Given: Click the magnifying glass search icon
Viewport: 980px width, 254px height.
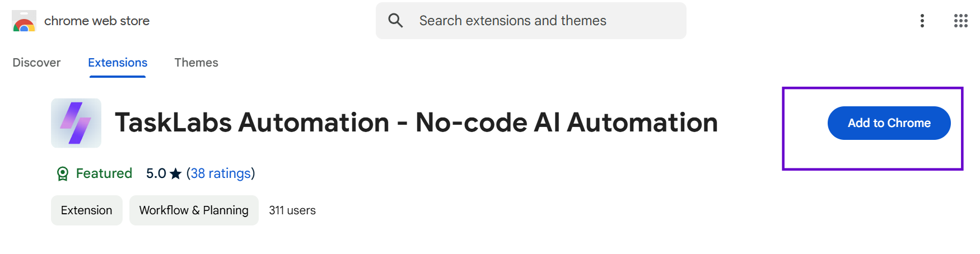Looking at the screenshot, I should pos(396,21).
